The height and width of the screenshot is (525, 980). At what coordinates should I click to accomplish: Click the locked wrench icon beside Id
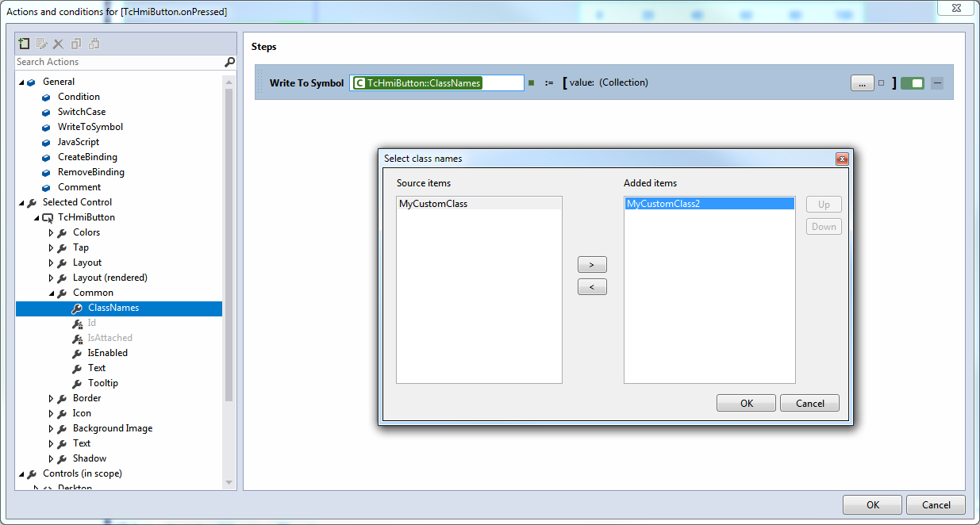pyautogui.click(x=77, y=323)
